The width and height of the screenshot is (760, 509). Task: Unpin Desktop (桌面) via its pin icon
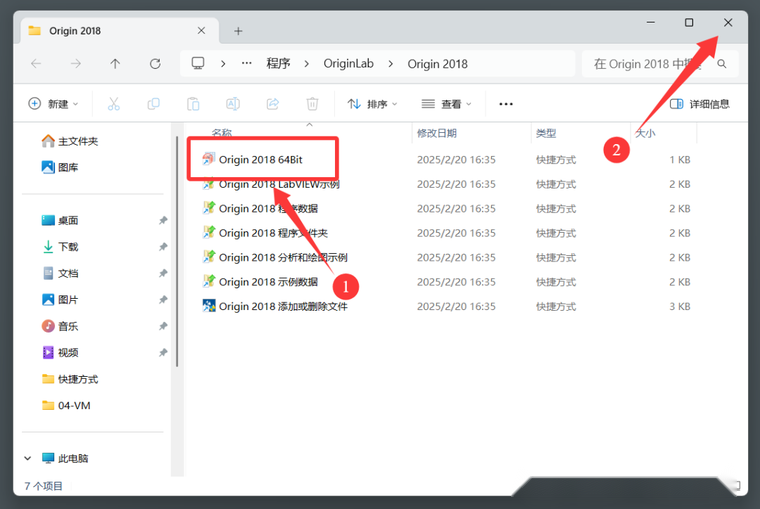coord(163,221)
